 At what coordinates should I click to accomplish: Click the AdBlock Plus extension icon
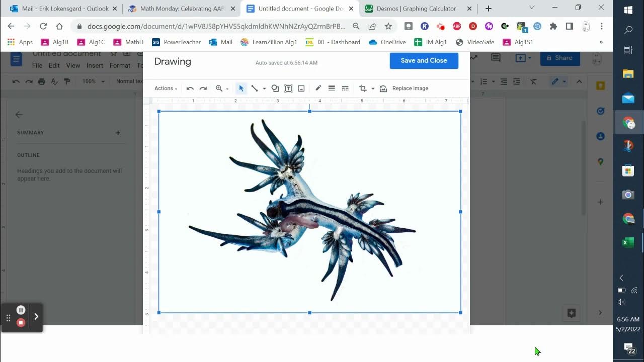(457, 26)
